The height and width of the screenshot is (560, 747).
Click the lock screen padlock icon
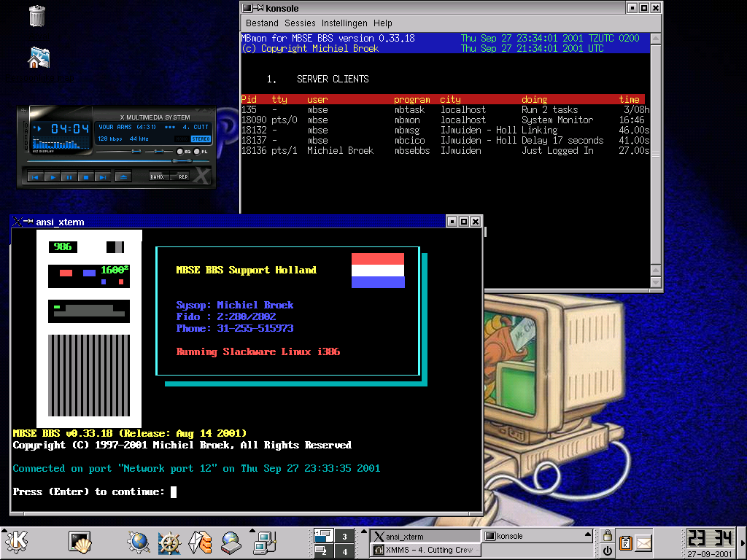click(x=607, y=536)
